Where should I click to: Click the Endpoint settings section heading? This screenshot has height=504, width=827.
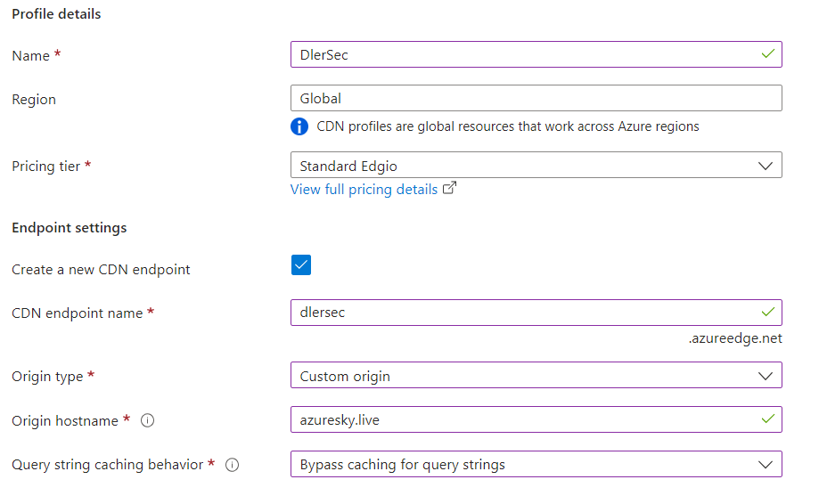pos(70,228)
